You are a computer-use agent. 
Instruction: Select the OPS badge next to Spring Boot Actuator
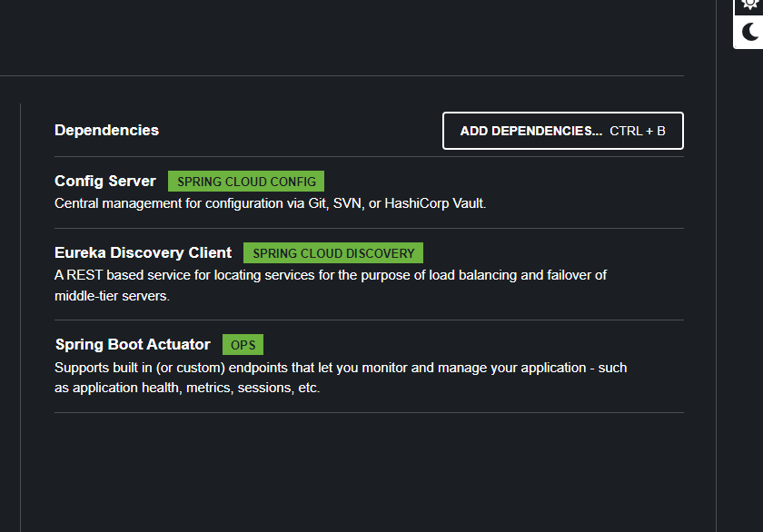[x=243, y=344]
